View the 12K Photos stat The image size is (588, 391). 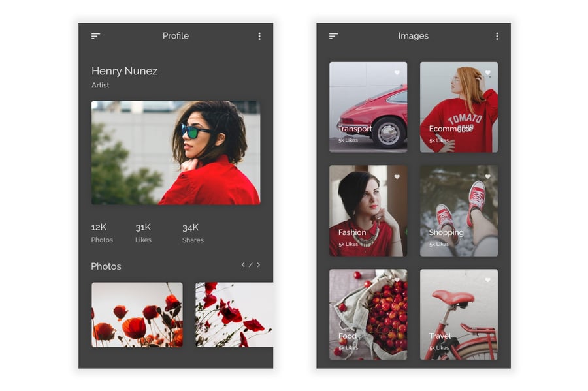(101, 233)
